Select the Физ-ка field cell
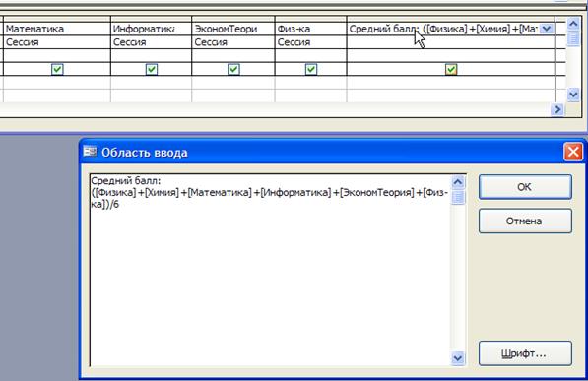The height and width of the screenshot is (381, 588). 311,29
